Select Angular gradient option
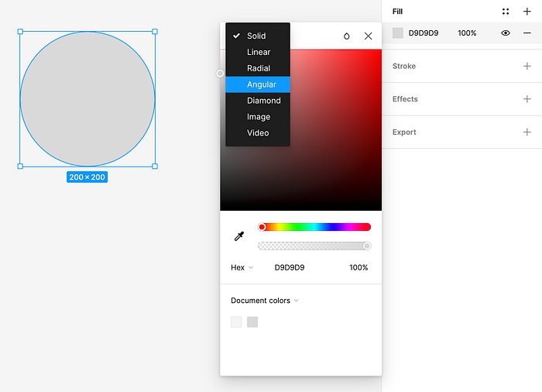Image resolution: width=542 pixels, height=392 pixels. (258, 84)
